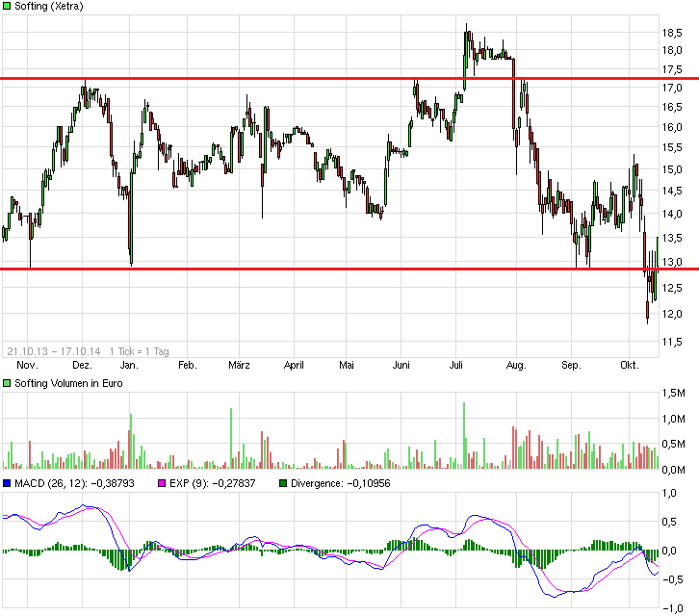Click the Juni month label
This screenshot has height=616, width=699.
[x=401, y=366]
